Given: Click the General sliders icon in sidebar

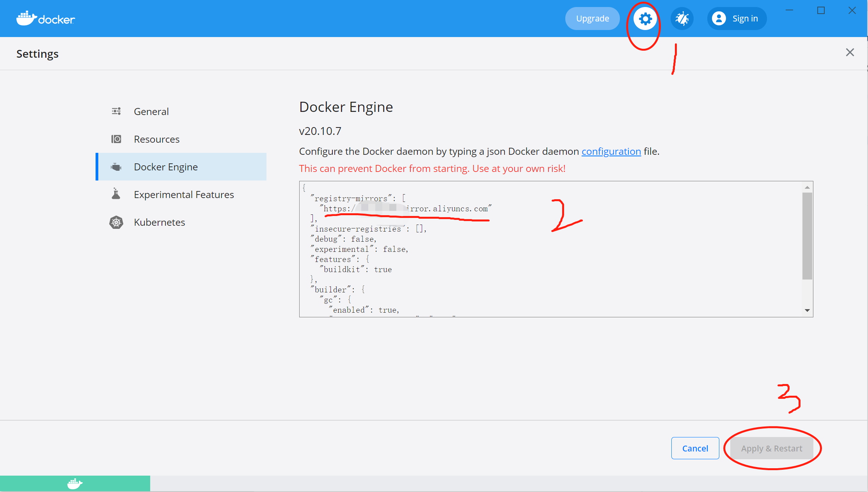Looking at the screenshot, I should coord(116,111).
